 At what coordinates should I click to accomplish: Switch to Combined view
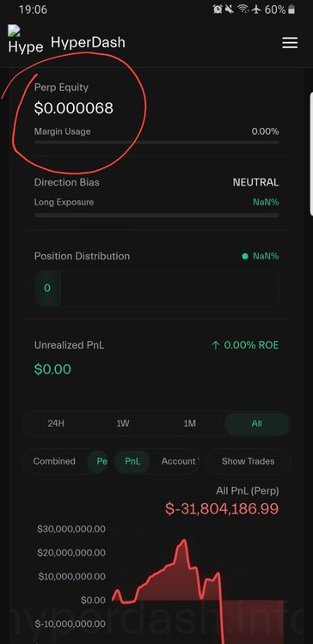[54, 461]
